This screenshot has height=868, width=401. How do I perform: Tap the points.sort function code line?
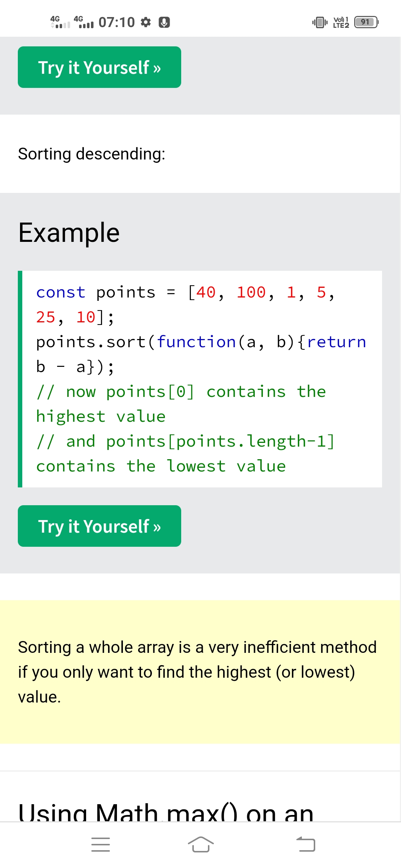click(200, 342)
